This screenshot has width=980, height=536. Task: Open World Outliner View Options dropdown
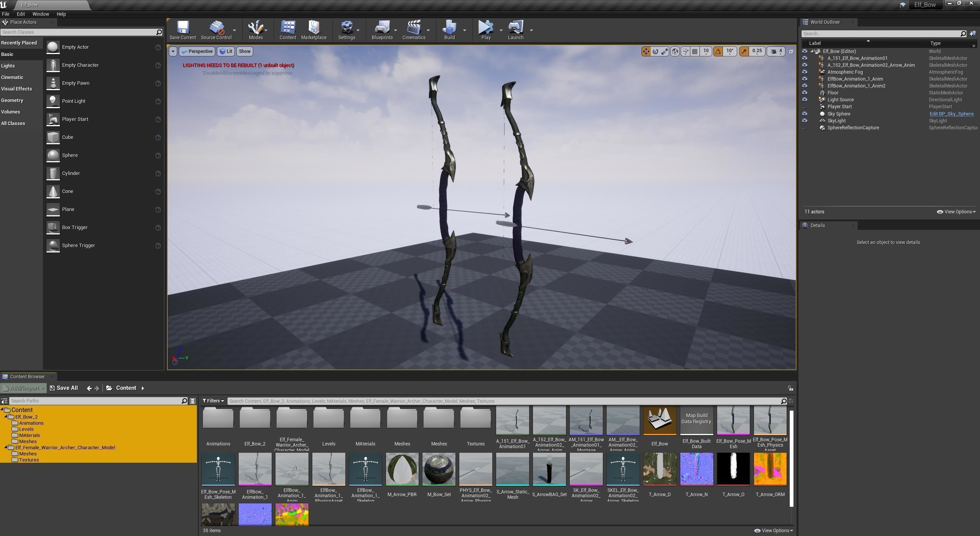[956, 212]
